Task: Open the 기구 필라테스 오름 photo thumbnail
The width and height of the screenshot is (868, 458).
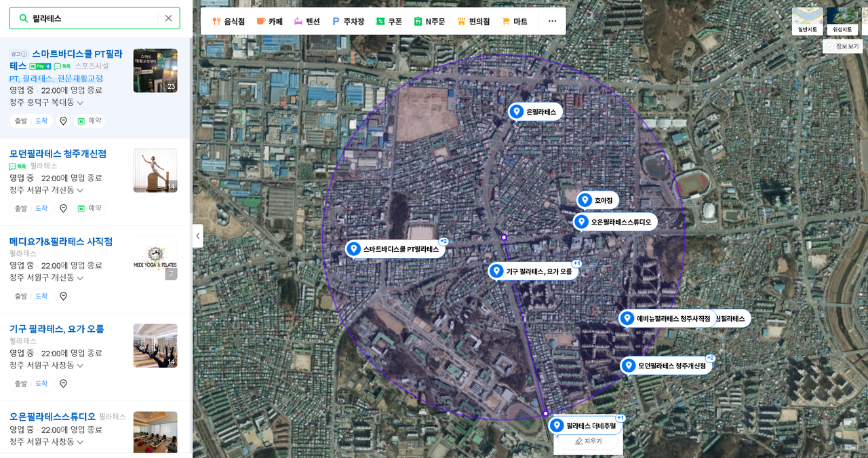Action: [155, 345]
